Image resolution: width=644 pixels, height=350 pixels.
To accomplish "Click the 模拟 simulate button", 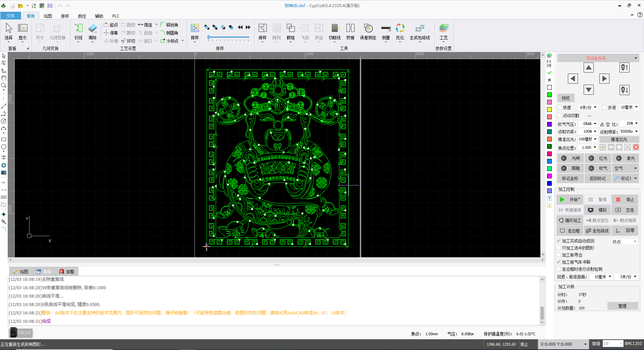I will (x=598, y=210).
